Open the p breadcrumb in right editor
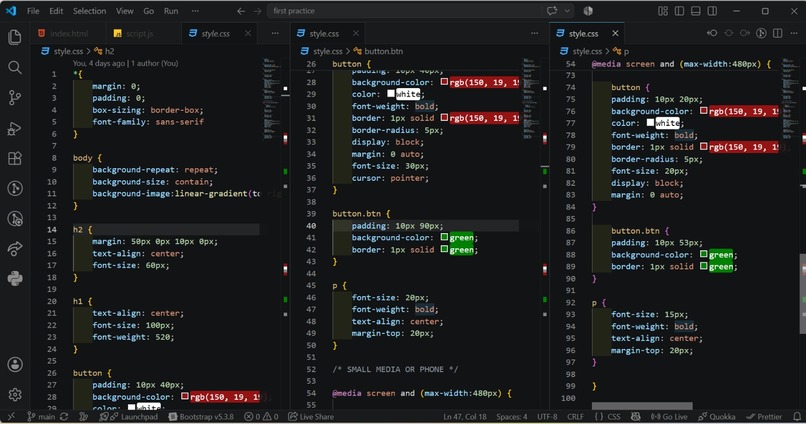Image resolution: width=806 pixels, height=424 pixels. click(621, 51)
